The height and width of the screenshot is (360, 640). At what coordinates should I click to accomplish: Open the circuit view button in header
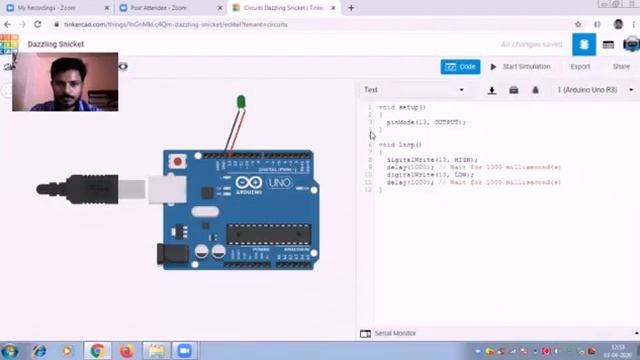point(584,44)
